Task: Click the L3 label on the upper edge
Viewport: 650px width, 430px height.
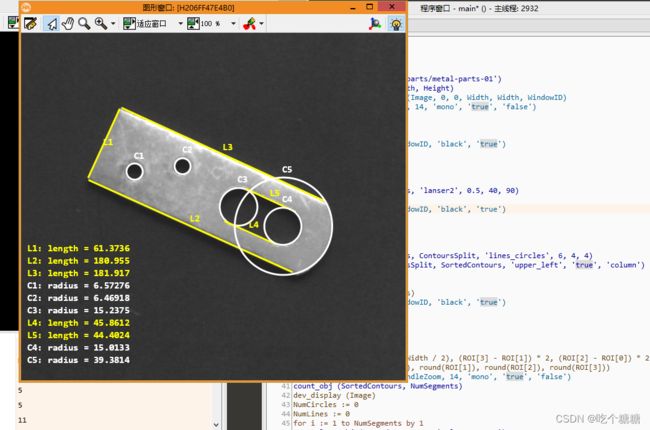Action: pos(228,147)
